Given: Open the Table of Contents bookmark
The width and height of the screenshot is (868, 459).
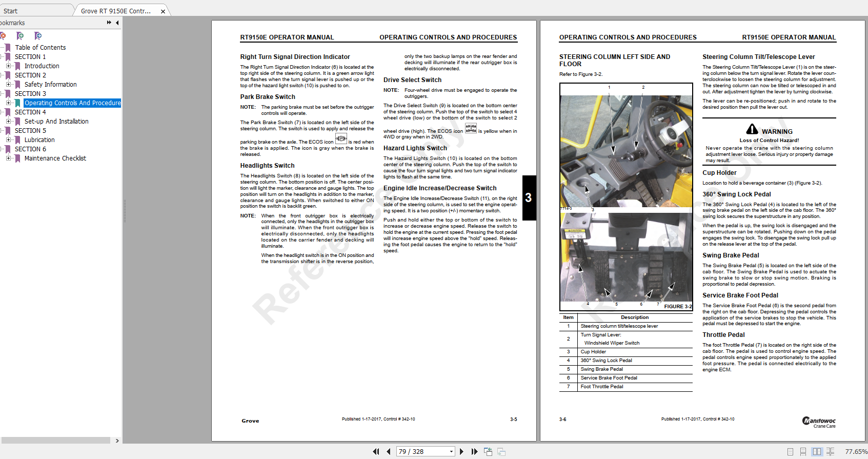Looking at the screenshot, I should tap(41, 48).
